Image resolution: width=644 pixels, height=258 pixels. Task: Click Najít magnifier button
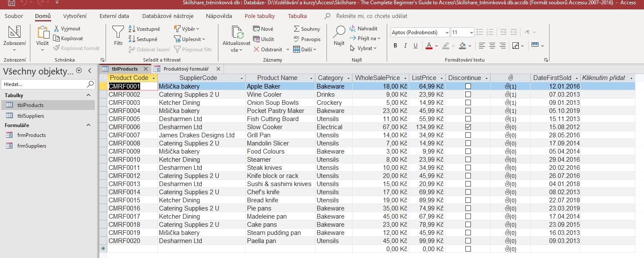[339, 35]
